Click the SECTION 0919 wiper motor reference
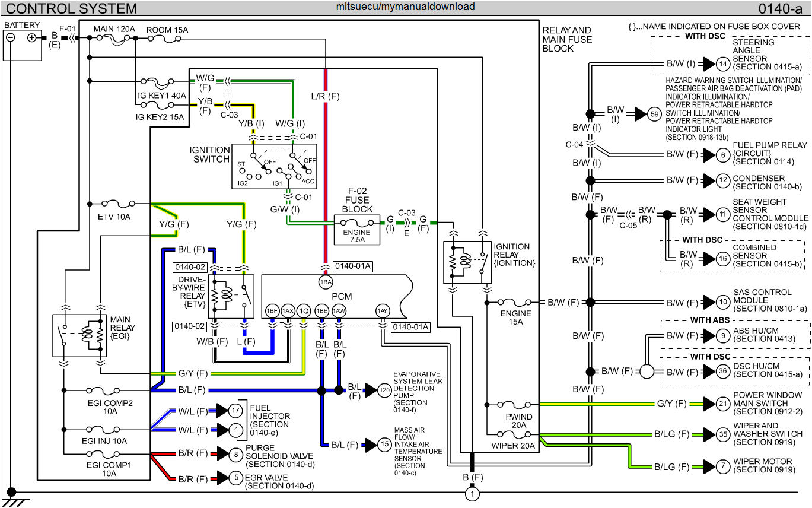Viewport: 812px width, 508px height. (765, 469)
